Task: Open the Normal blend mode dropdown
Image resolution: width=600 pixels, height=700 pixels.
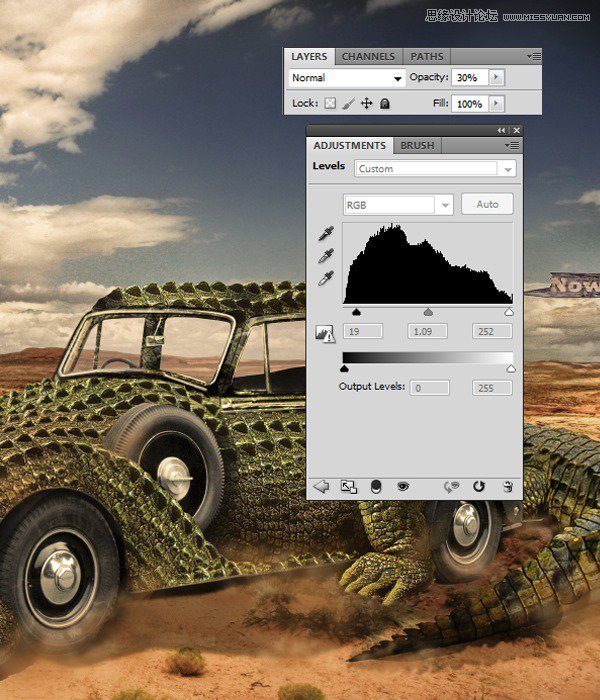Action: point(347,78)
